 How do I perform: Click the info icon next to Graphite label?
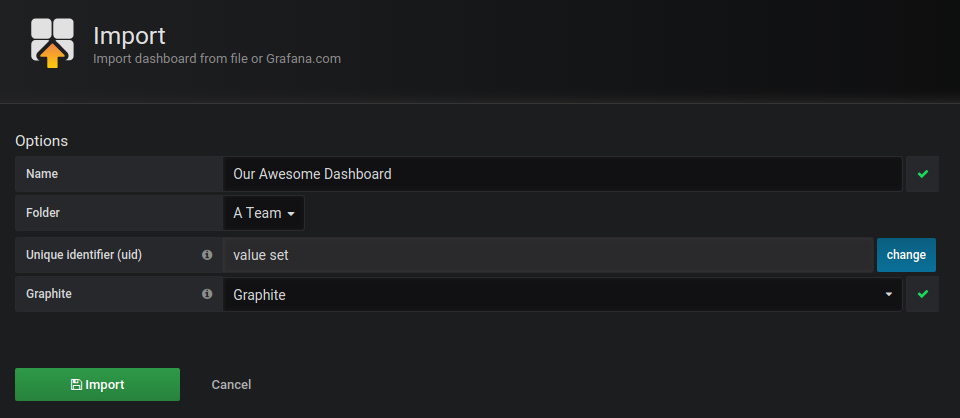[x=207, y=294]
